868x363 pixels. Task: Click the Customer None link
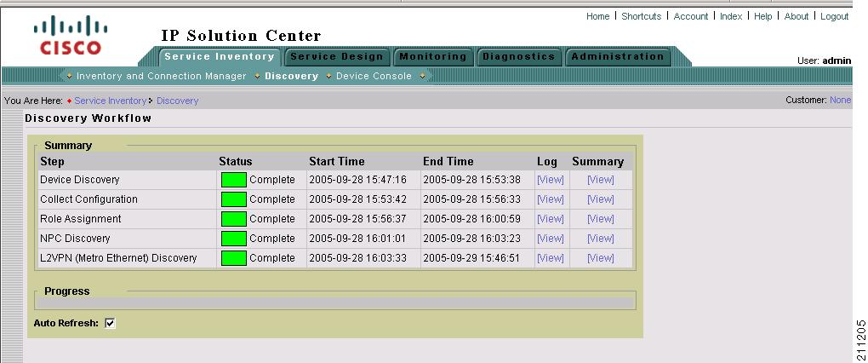pyautogui.click(x=840, y=101)
